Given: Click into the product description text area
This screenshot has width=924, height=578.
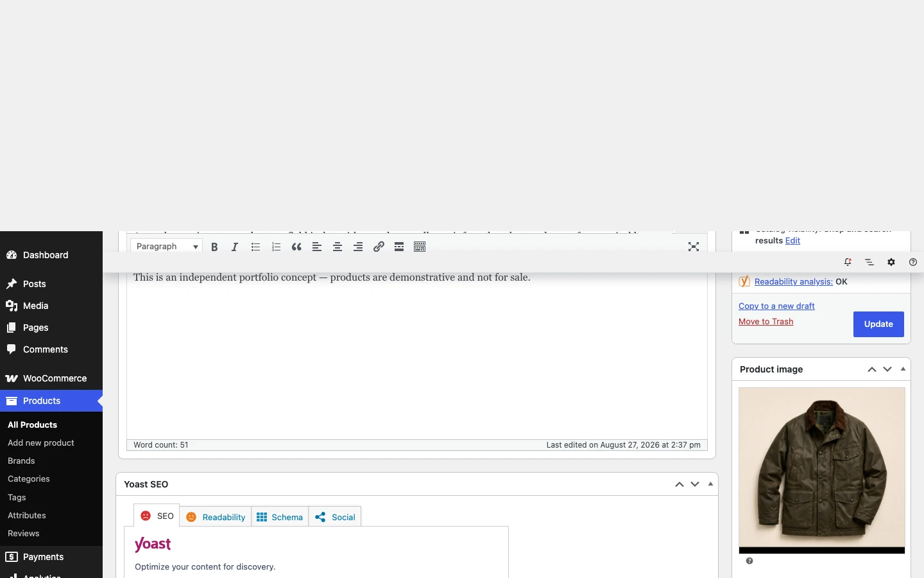Looking at the screenshot, I should tap(417, 356).
